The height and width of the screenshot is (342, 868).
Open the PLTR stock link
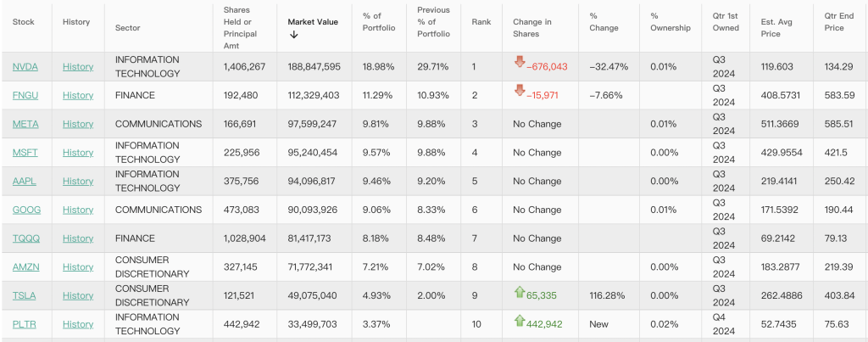point(25,324)
